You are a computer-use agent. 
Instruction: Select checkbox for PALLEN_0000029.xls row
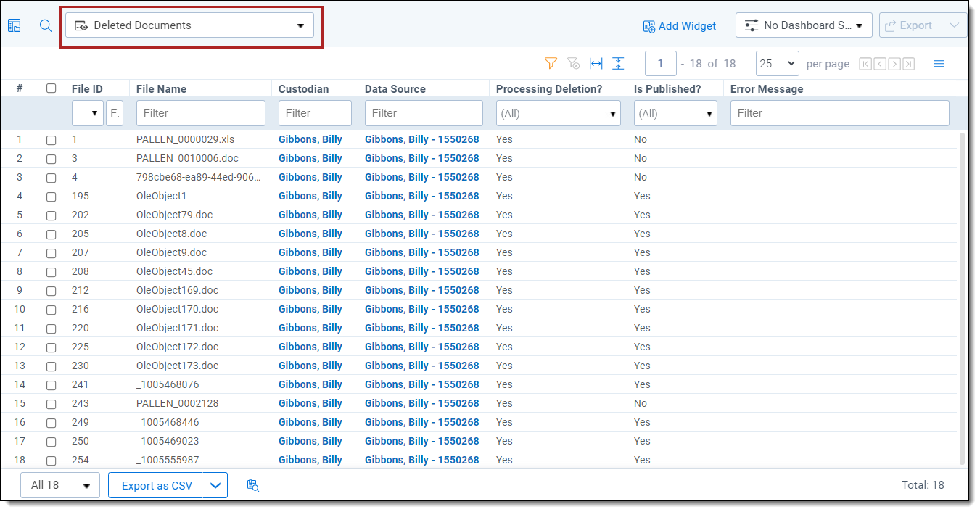(51, 140)
